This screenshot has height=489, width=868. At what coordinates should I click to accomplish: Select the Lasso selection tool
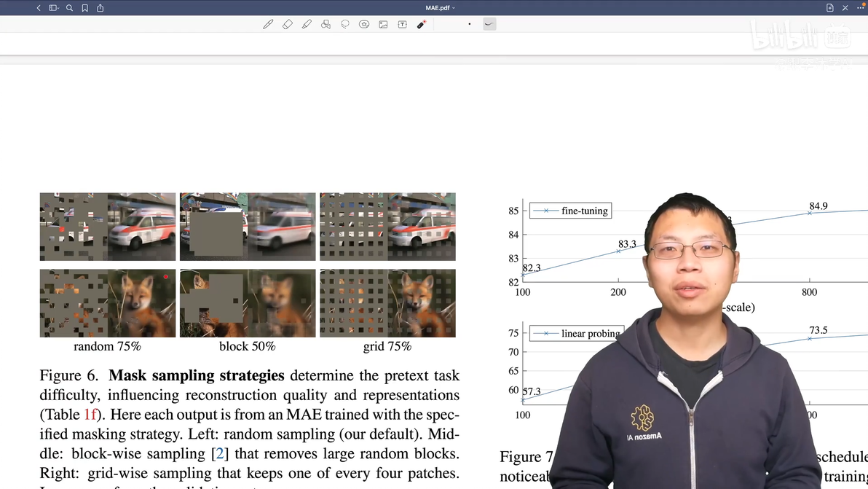(x=345, y=24)
